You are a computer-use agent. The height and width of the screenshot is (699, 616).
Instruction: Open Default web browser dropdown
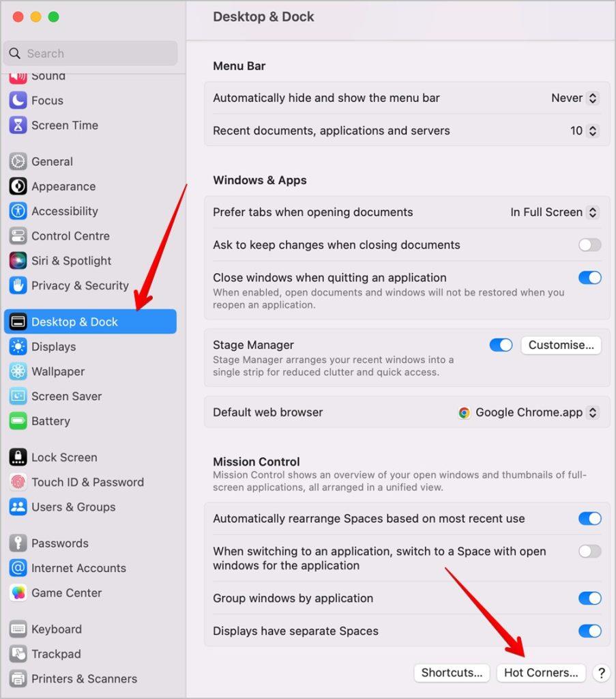click(528, 412)
